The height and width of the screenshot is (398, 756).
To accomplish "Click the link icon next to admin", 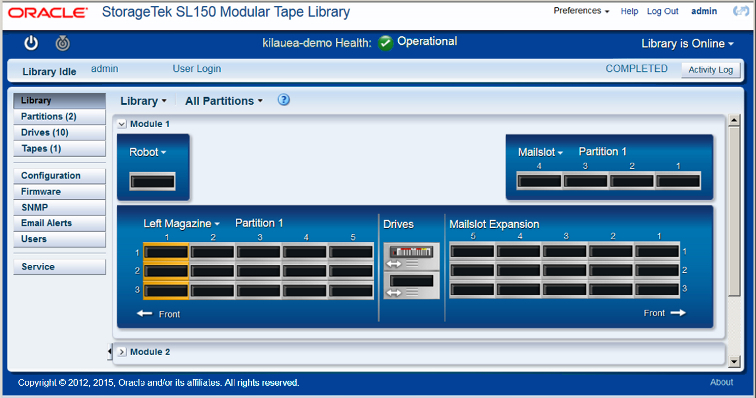I will [741, 11].
